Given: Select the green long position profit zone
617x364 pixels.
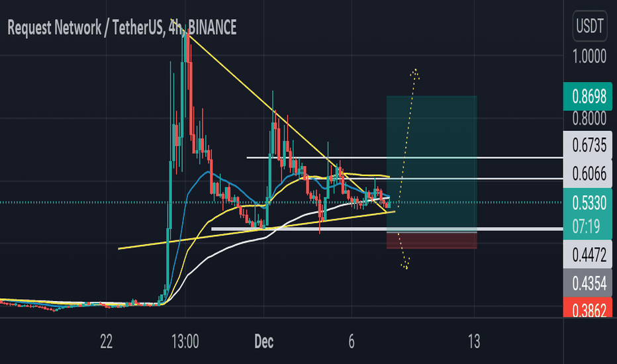Looking at the screenshot, I should pos(432,164).
